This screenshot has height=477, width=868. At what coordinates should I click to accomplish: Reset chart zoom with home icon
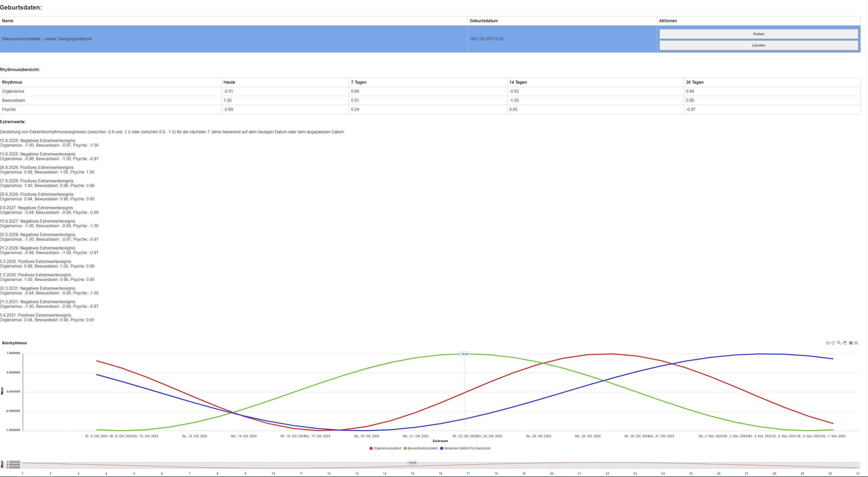(x=850, y=343)
